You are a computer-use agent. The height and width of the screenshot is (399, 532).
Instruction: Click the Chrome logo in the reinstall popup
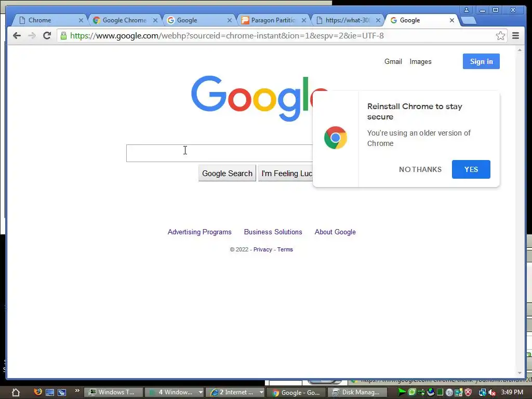point(336,138)
